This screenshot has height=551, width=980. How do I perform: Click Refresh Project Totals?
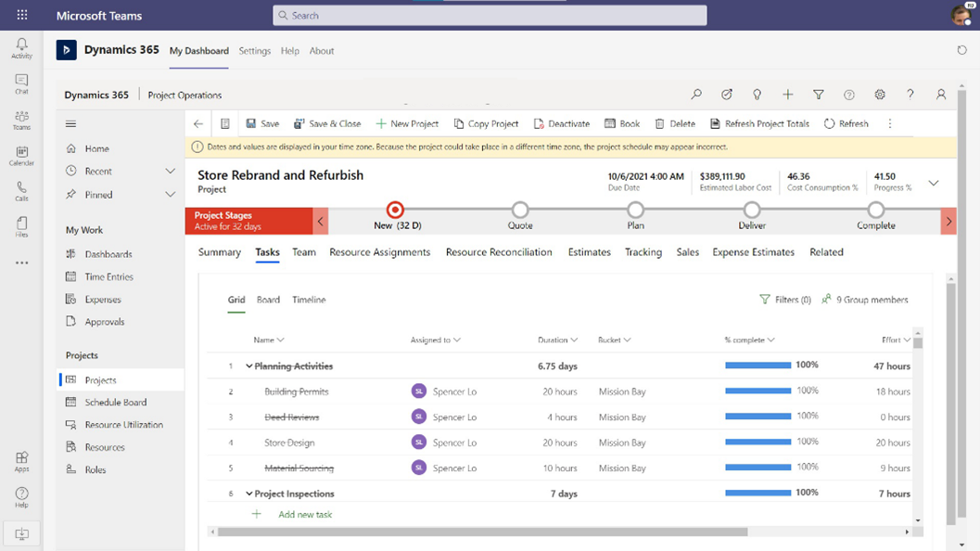tap(760, 123)
